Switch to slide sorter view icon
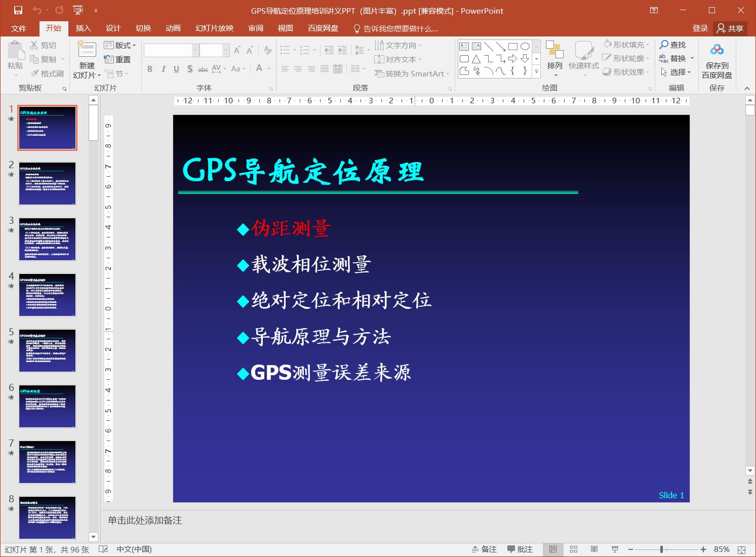756x557 pixels. pos(574,549)
